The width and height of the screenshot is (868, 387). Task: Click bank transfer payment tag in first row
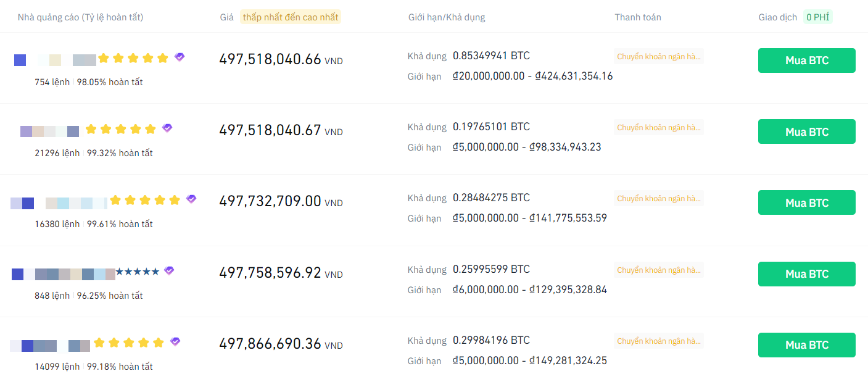coord(659,57)
